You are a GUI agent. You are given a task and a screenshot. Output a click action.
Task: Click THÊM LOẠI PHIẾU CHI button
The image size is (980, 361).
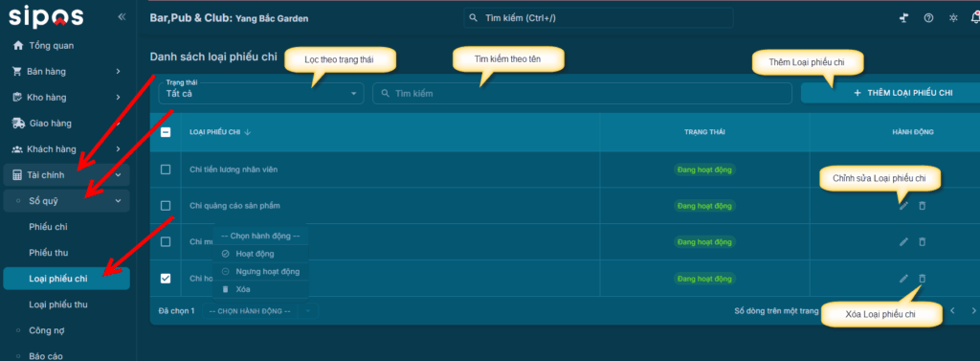891,93
